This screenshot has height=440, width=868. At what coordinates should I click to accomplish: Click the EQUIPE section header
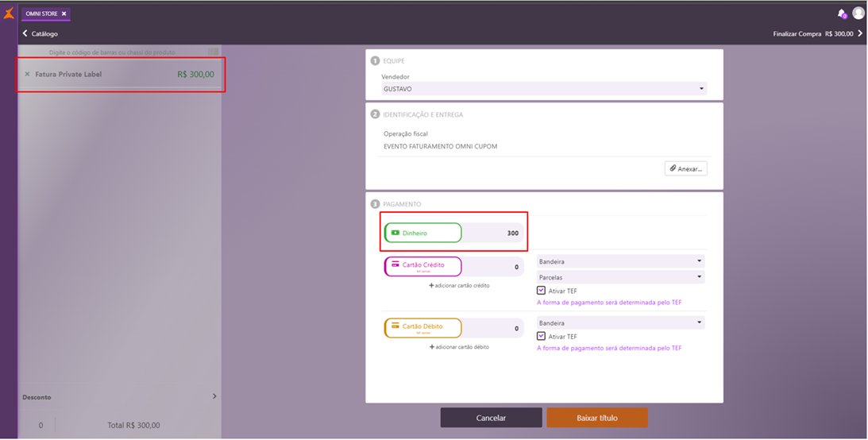point(394,61)
